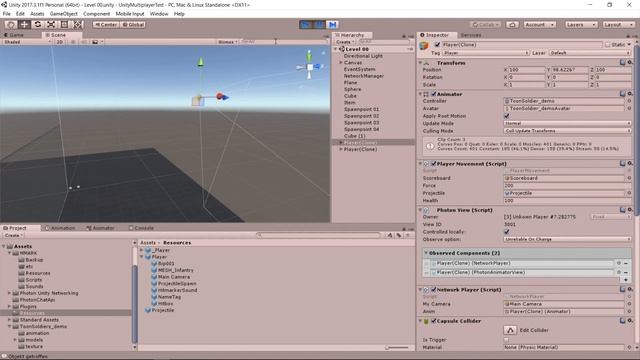Open Transform component gear settings
640x360 pixels.
pyautogui.click(x=630, y=62)
